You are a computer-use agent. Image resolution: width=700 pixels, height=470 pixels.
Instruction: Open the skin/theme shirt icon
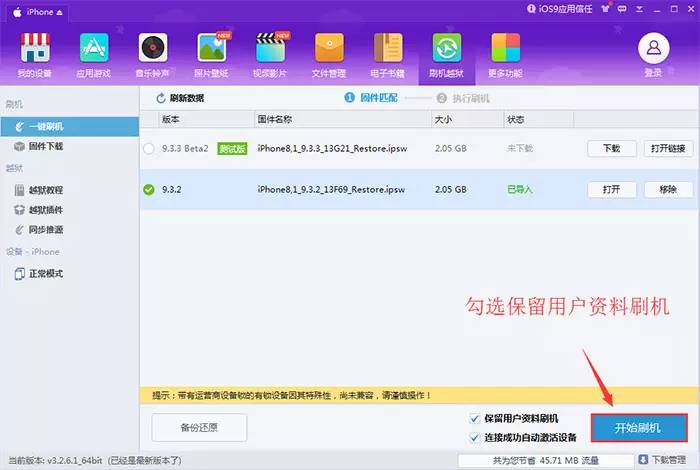click(605, 8)
